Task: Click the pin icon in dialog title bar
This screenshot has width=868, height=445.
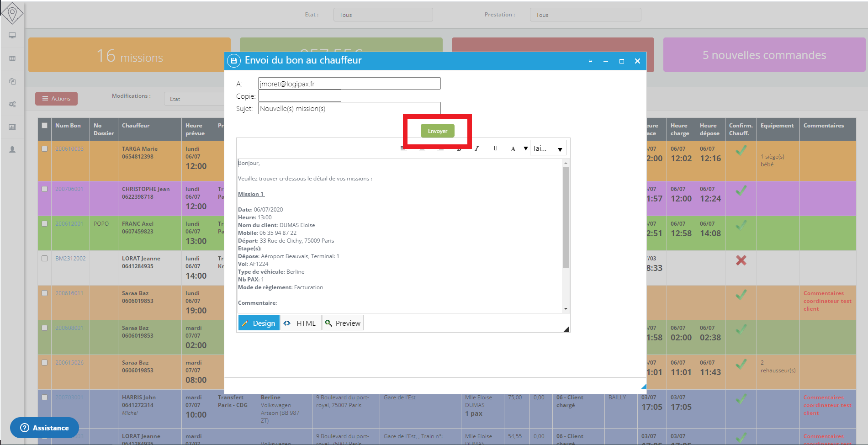Action: tap(590, 61)
